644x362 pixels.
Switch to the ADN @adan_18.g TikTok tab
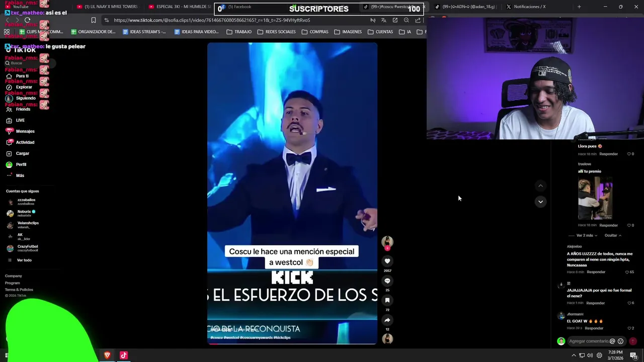click(x=465, y=7)
